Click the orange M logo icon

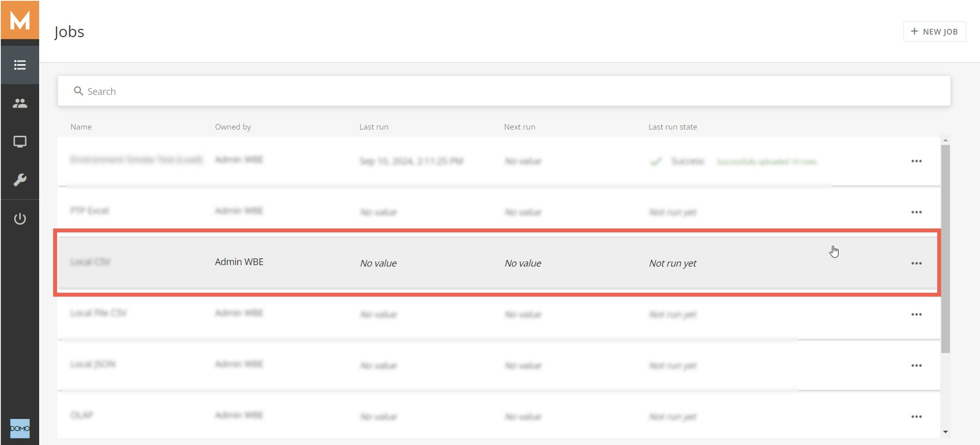point(20,20)
